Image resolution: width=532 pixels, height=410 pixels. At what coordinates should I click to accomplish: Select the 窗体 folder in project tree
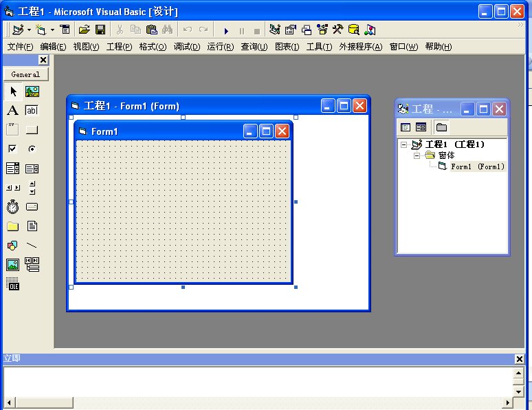(446, 155)
